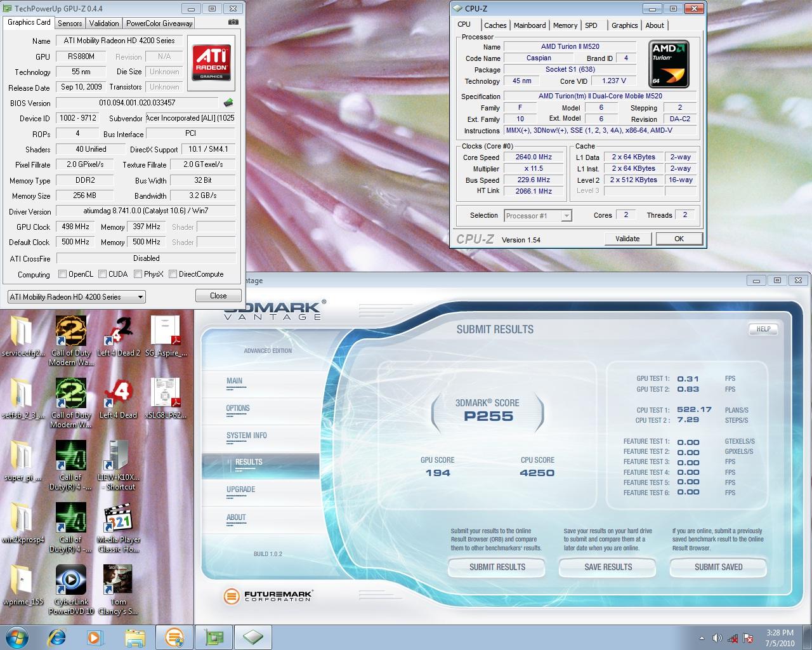Open the LIEW-K10X Shortcut icon
This screenshot has width=812, height=650.
click(x=119, y=465)
